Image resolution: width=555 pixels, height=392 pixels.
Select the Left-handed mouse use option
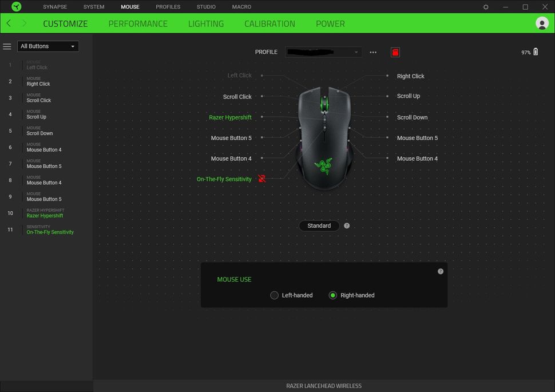point(275,295)
